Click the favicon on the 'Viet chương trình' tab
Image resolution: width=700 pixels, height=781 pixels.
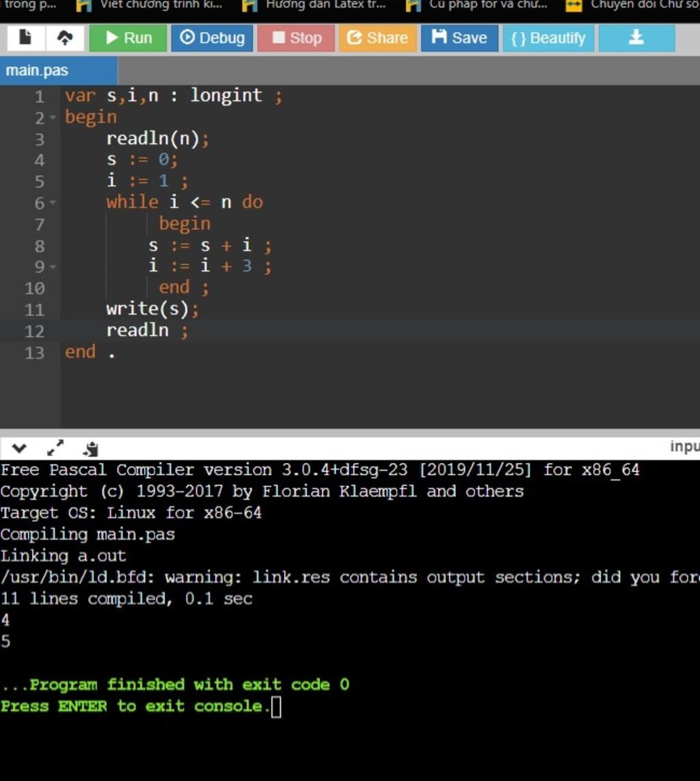click(85, 5)
